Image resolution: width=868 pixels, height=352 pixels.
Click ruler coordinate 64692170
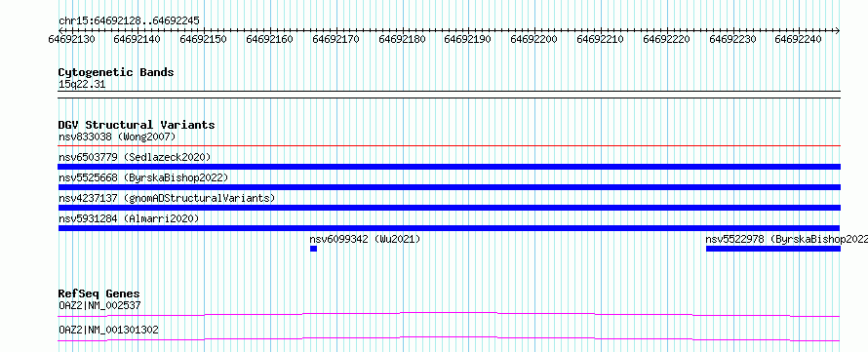point(336,39)
